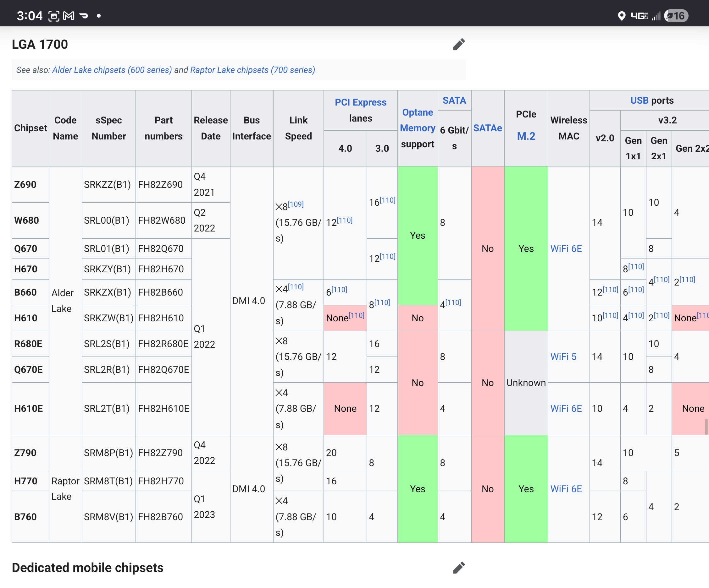Screen dimensions: 709x588
Task: Open WiFi 5 link in Wireless MAC column
Action: tap(563, 356)
